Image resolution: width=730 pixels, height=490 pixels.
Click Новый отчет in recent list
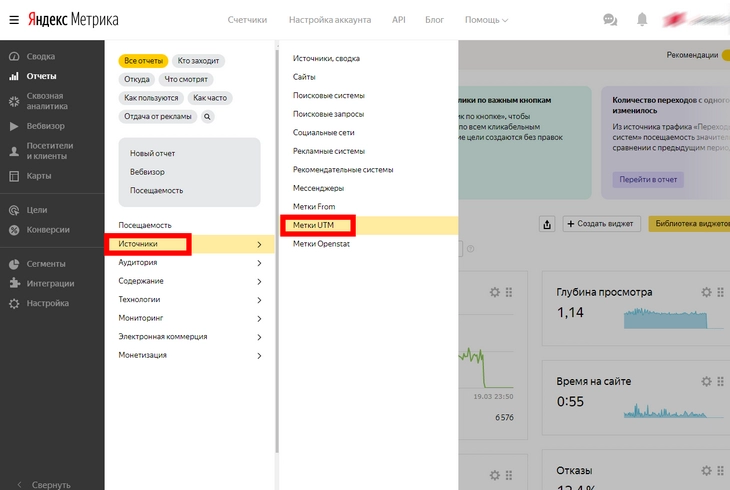153,154
